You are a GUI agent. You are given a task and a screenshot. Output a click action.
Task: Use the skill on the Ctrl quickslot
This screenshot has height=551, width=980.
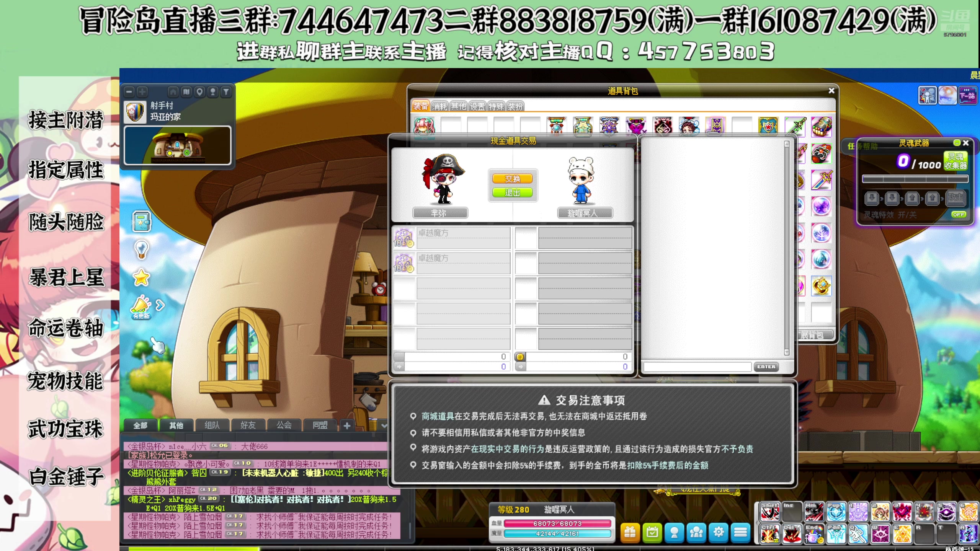click(x=770, y=534)
